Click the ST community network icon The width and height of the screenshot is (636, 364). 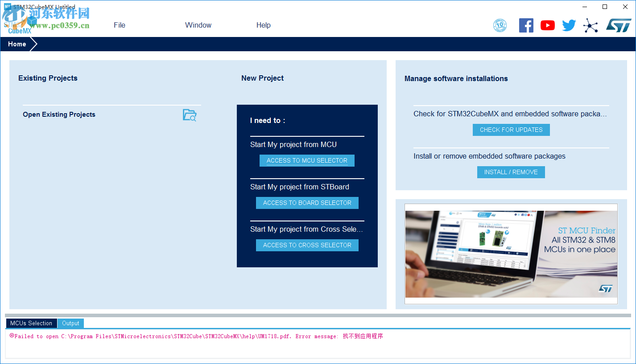pos(591,25)
